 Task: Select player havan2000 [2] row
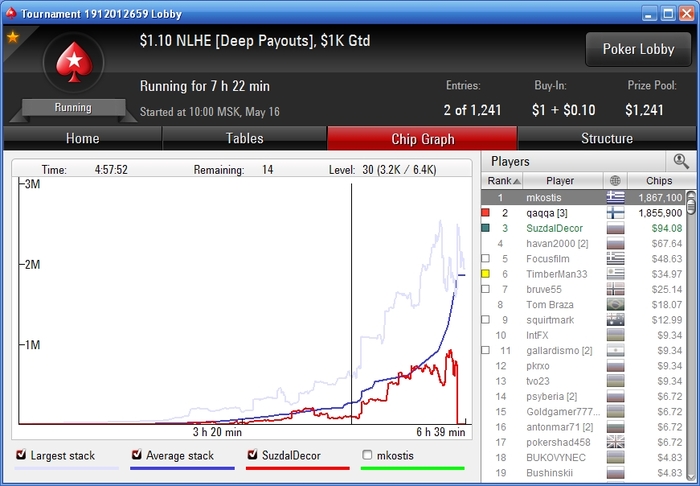pyautogui.click(x=583, y=243)
